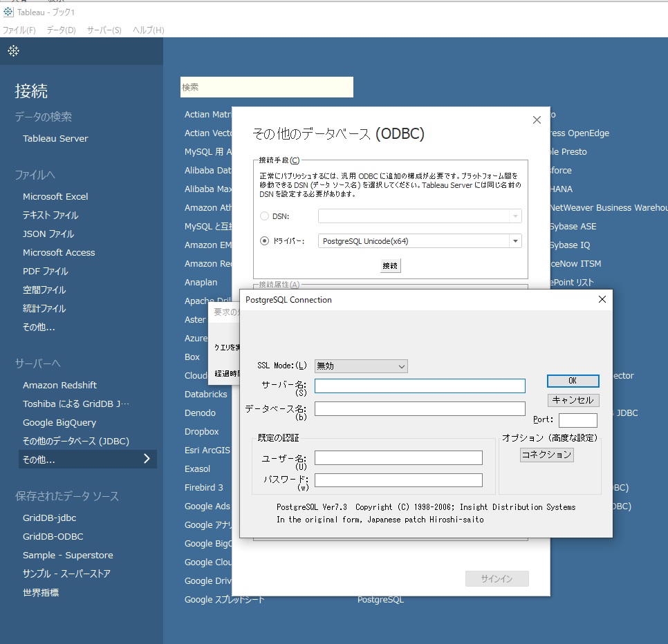This screenshot has width=668, height=644.
Task: Click the サーバー名 input field
Action: click(x=420, y=386)
